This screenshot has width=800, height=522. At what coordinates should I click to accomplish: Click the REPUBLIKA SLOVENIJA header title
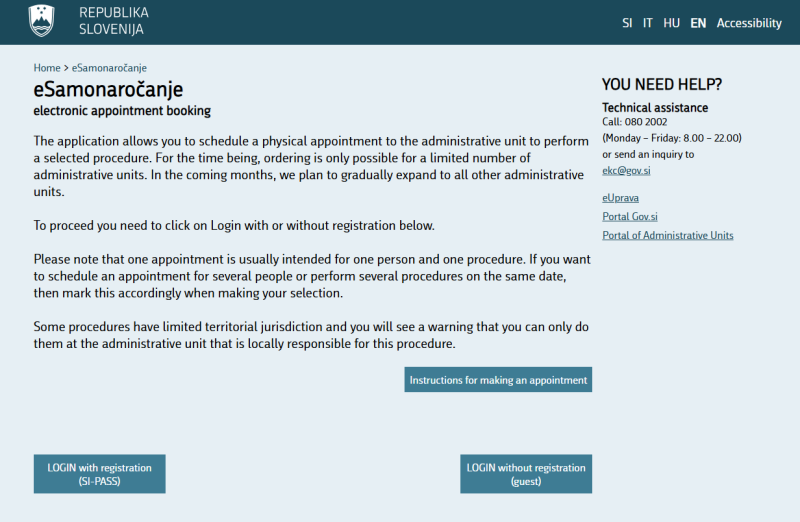point(114,21)
